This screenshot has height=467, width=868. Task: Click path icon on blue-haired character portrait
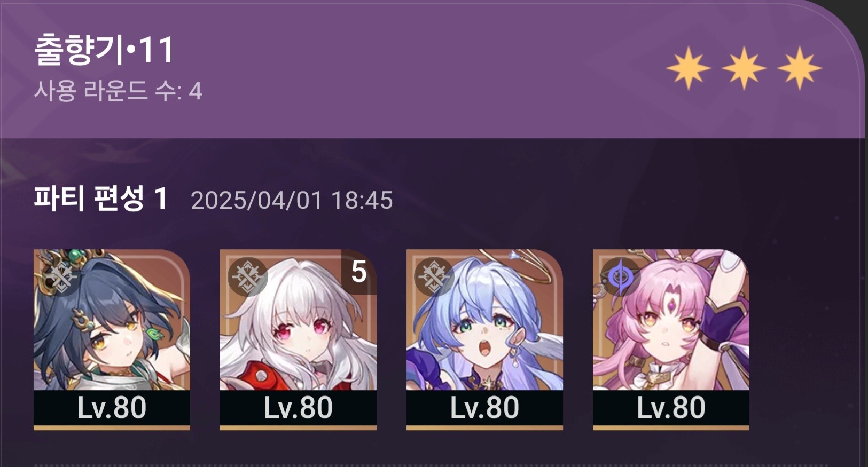(x=434, y=276)
